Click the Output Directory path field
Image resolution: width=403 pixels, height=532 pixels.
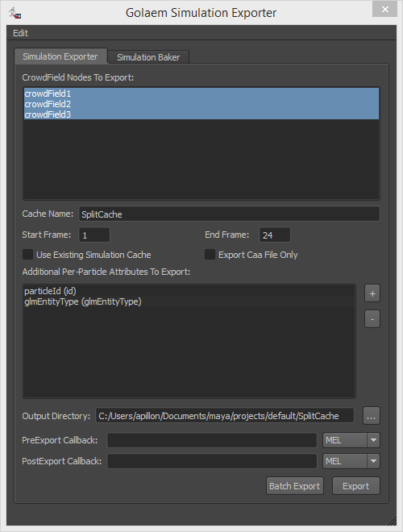225,416
